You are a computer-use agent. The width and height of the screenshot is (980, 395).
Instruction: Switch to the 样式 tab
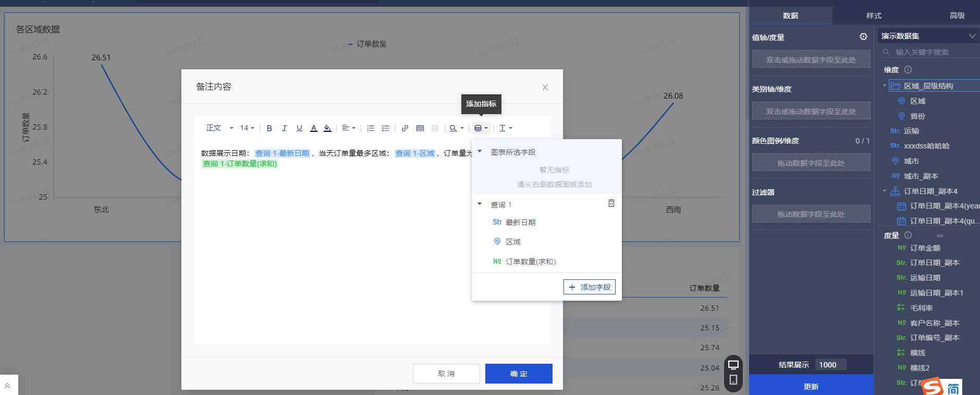874,16
